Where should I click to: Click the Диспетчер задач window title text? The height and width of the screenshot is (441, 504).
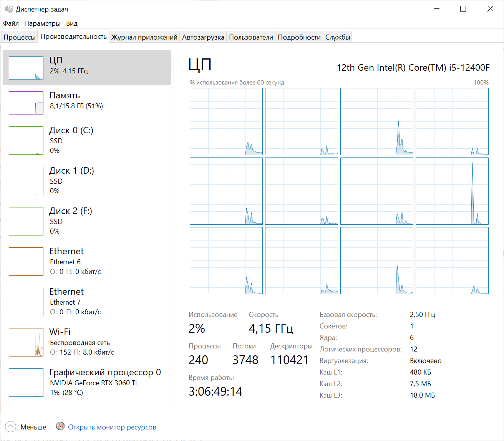[x=42, y=9]
